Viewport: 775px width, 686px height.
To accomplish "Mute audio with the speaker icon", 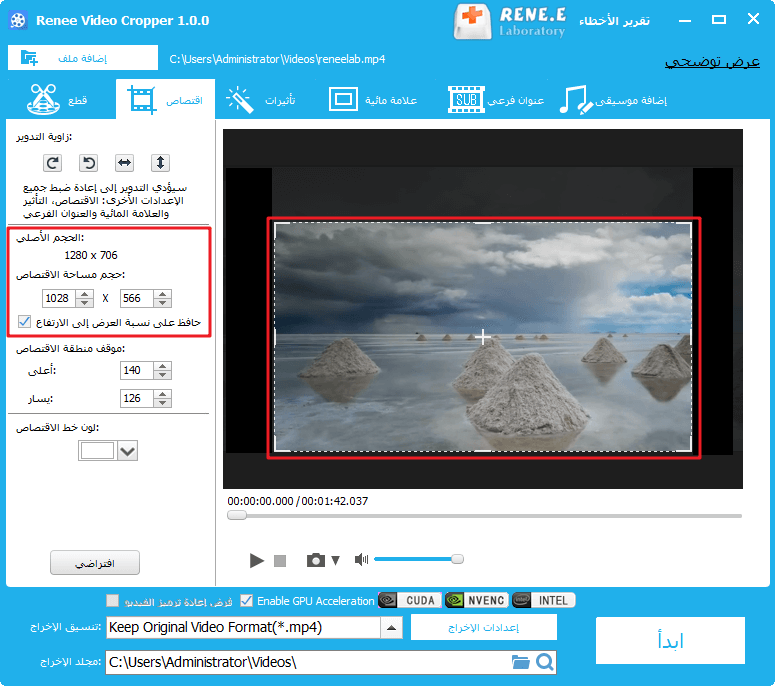I will [361, 559].
